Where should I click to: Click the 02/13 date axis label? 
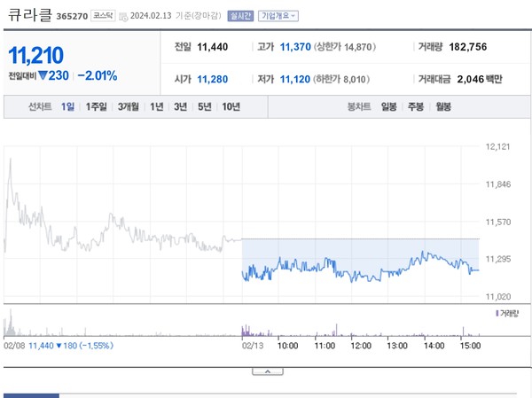coord(253,346)
